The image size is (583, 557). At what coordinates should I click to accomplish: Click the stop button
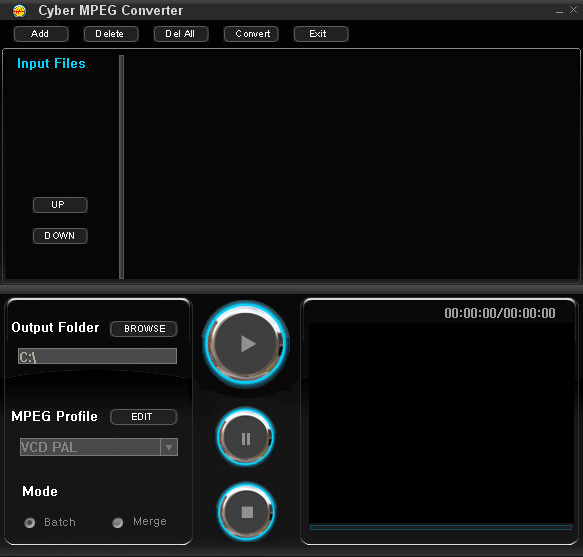(247, 512)
